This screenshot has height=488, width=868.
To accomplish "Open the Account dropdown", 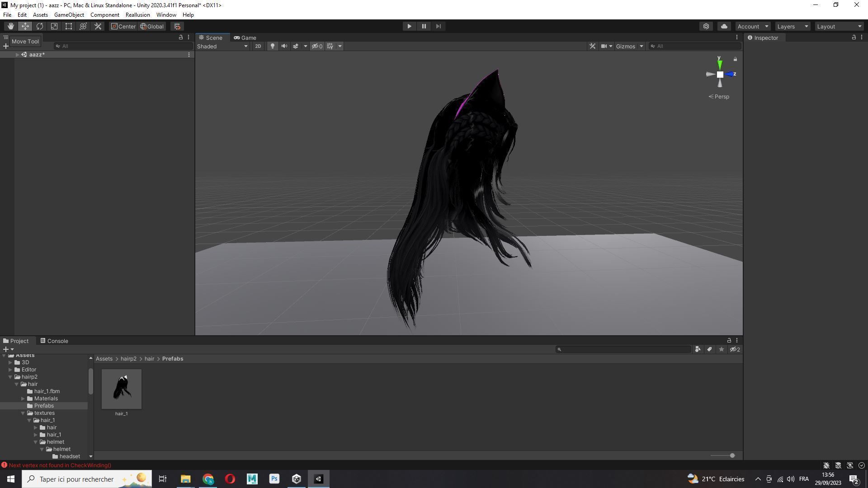I will [x=753, y=26].
